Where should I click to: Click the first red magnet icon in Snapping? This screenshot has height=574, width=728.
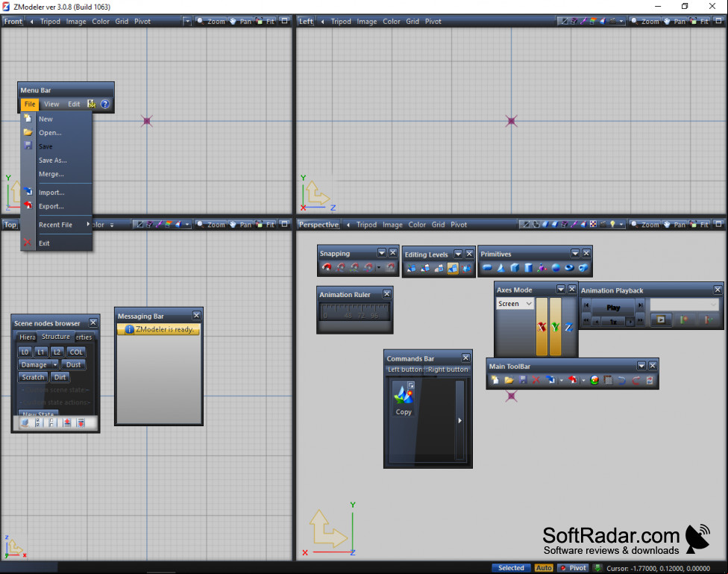[327, 267]
